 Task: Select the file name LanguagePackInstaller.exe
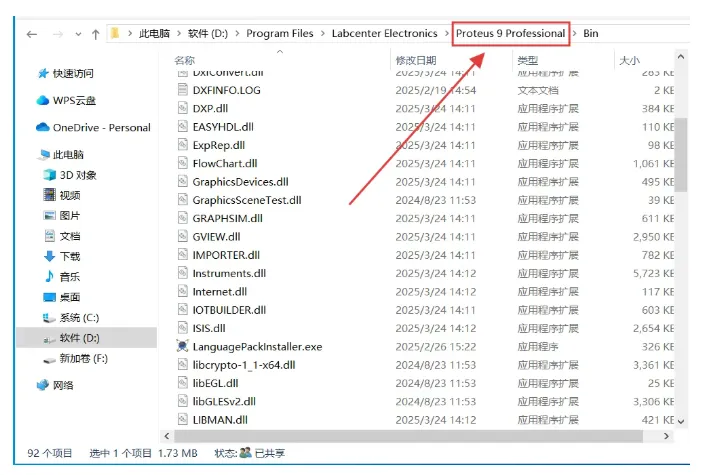[x=258, y=347]
